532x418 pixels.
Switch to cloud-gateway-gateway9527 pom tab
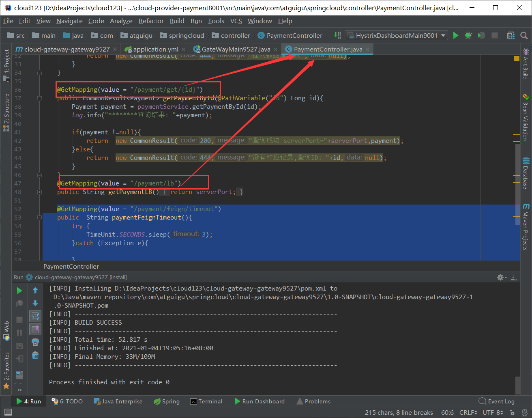pyautogui.click(x=66, y=49)
